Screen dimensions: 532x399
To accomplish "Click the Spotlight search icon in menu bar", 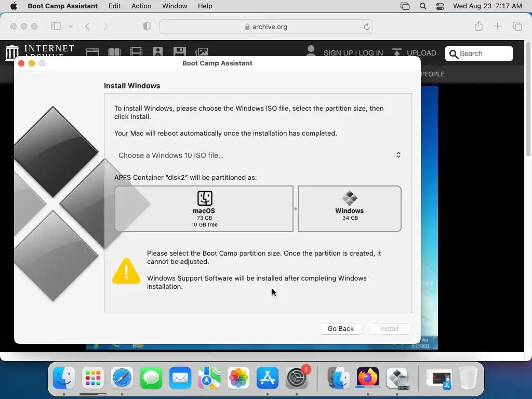I will point(423,6).
